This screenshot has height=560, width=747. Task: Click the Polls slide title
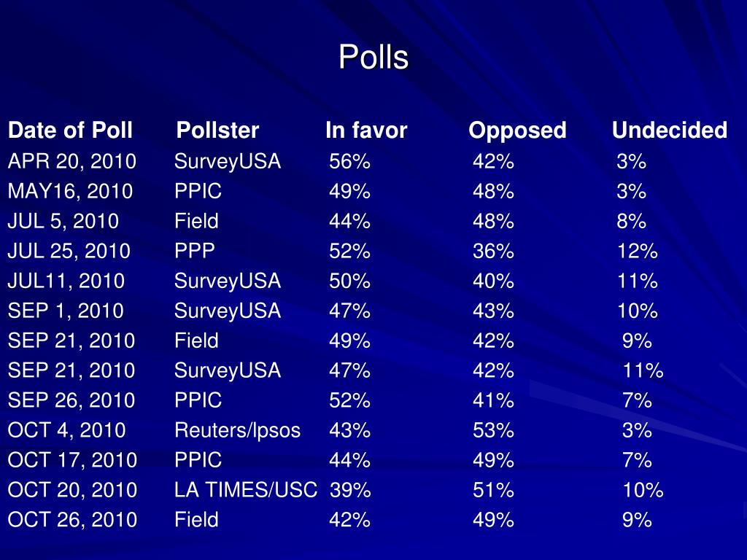pyautogui.click(x=373, y=58)
